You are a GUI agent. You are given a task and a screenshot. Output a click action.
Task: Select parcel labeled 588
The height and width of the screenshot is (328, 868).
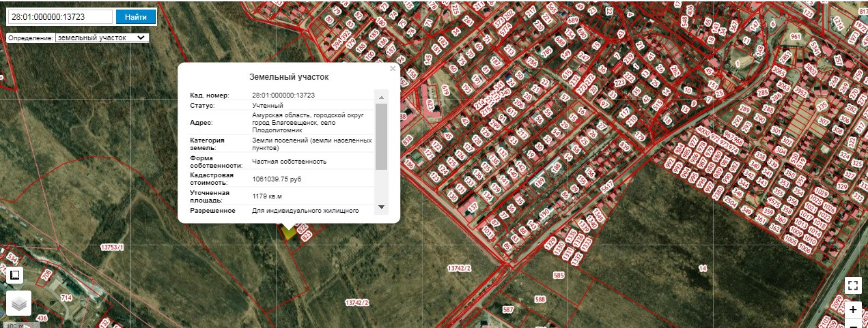(540, 299)
